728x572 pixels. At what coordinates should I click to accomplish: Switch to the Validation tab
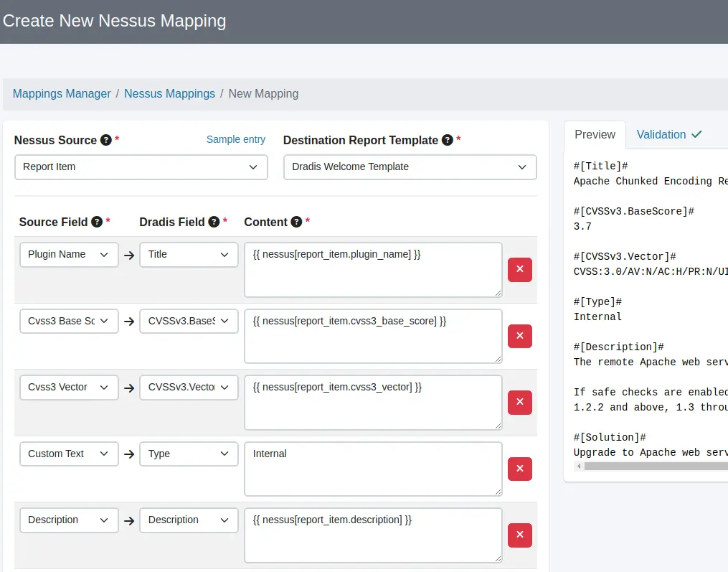coord(668,135)
